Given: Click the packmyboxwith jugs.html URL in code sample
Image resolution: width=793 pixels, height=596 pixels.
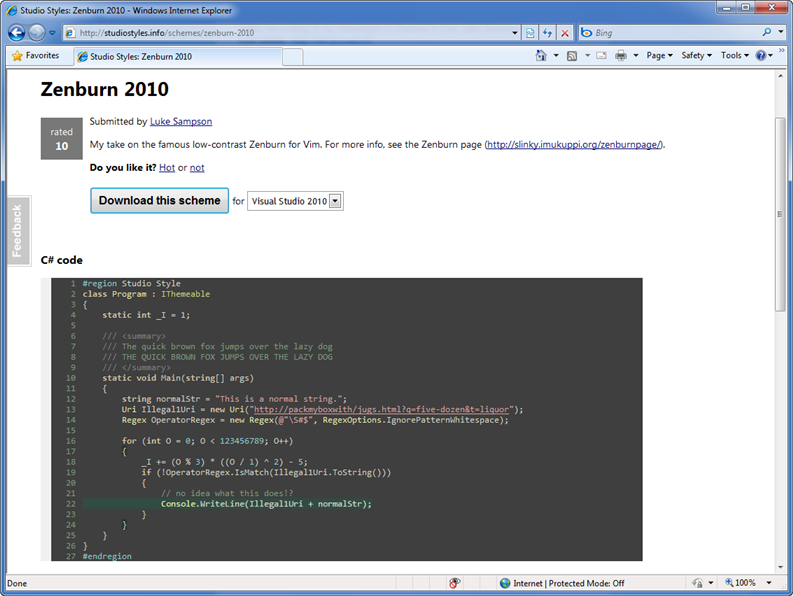Looking at the screenshot, I should click(381, 409).
